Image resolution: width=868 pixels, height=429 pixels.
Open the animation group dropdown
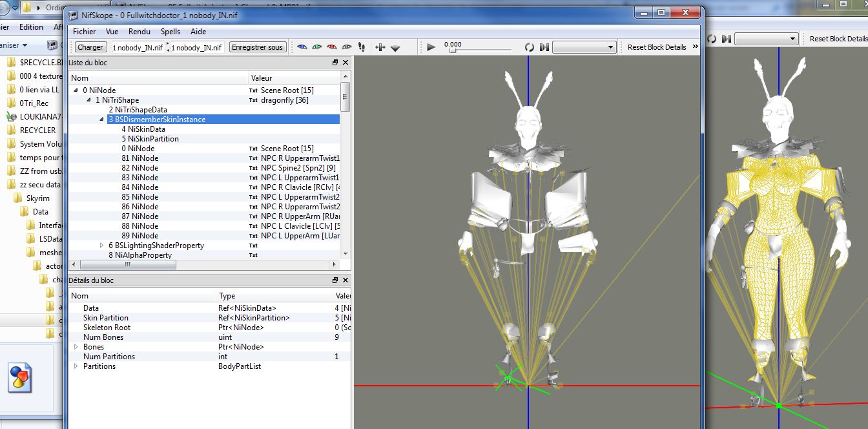(584, 47)
